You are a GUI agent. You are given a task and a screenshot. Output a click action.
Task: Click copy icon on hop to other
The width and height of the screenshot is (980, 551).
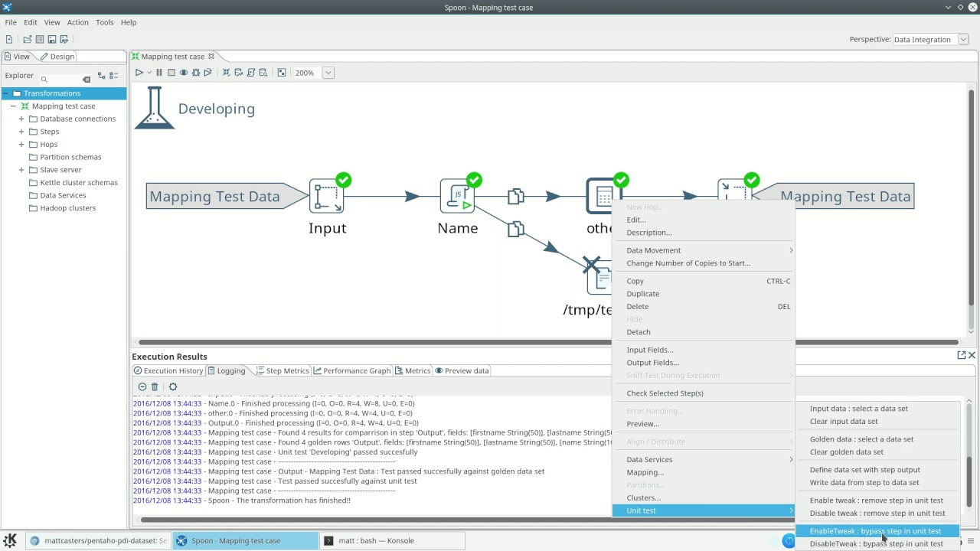[x=515, y=197]
